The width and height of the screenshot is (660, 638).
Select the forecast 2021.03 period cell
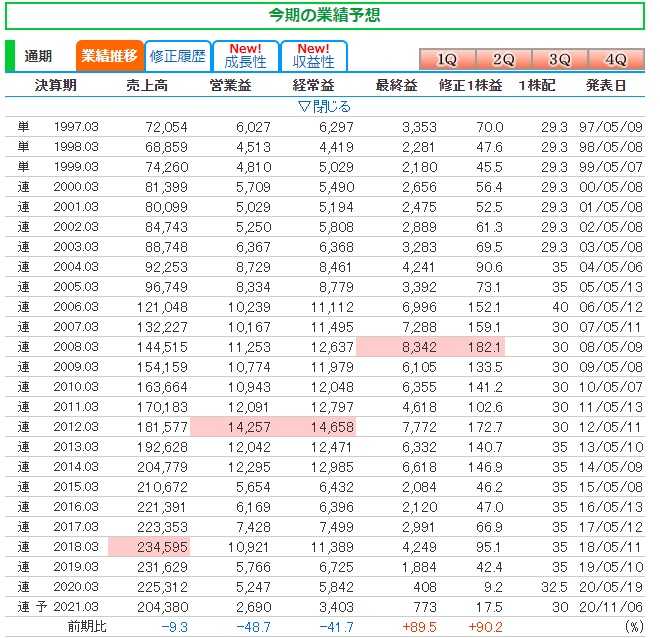click(76, 606)
